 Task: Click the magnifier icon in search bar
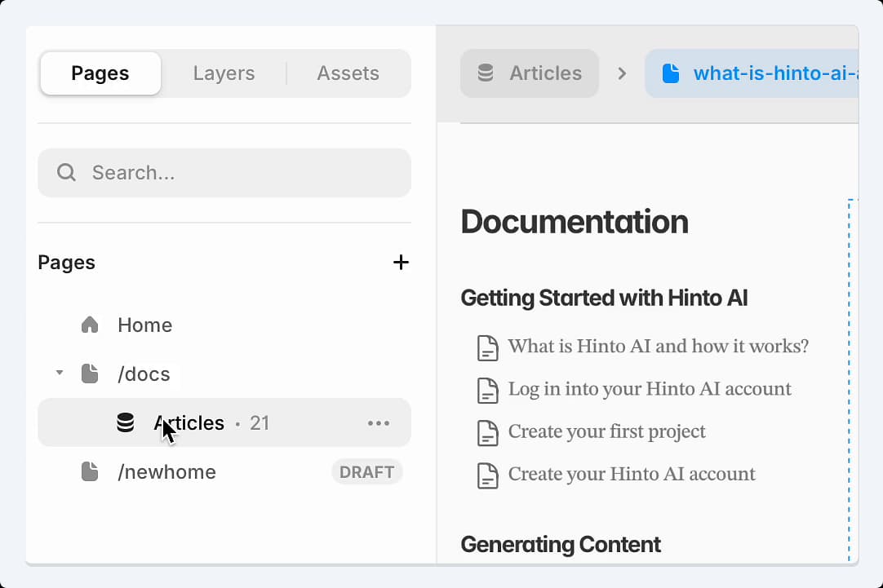66,173
